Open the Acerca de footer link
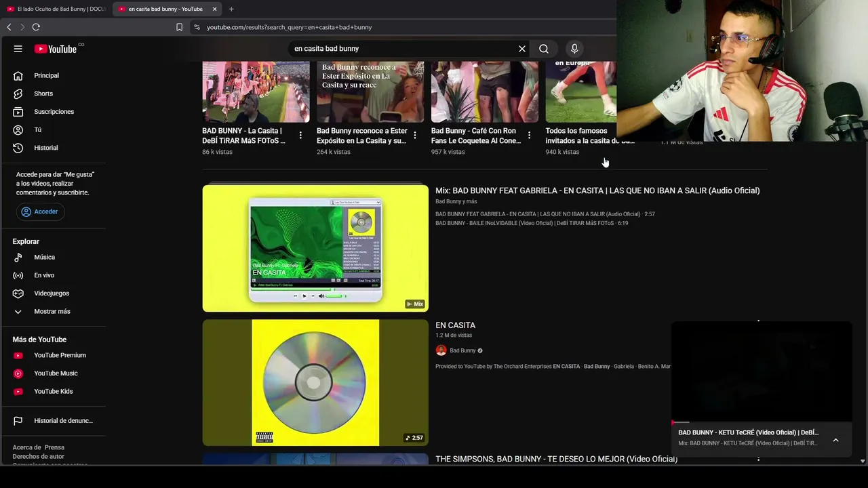Viewport: 868px width, 488px height. (x=27, y=447)
